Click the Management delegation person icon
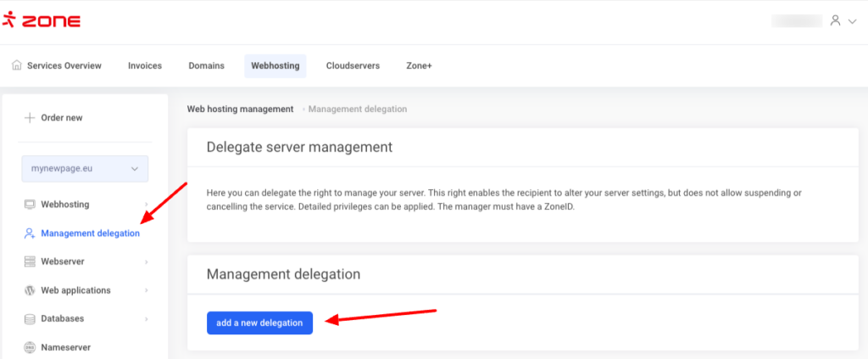The image size is (868, 359). coord(30,233)
